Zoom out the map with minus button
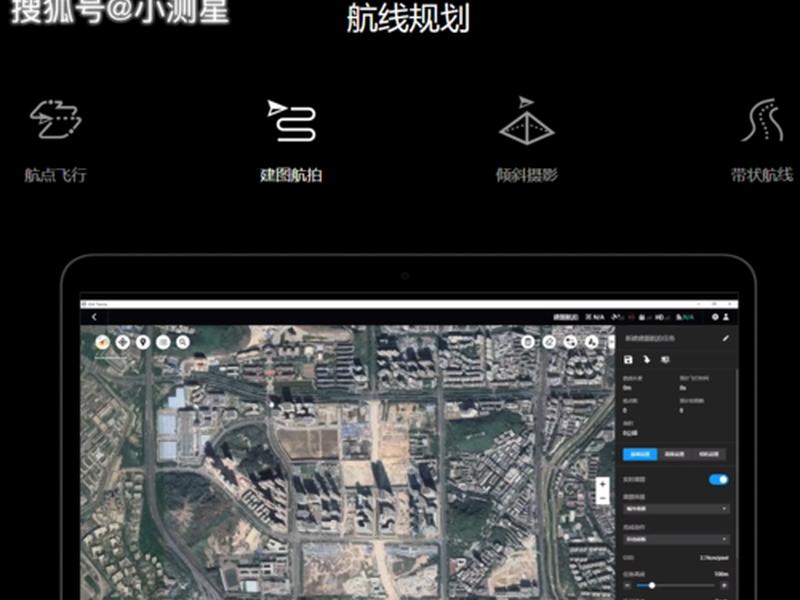This screenshot has height=600, width=800. [x=603, y=497]
